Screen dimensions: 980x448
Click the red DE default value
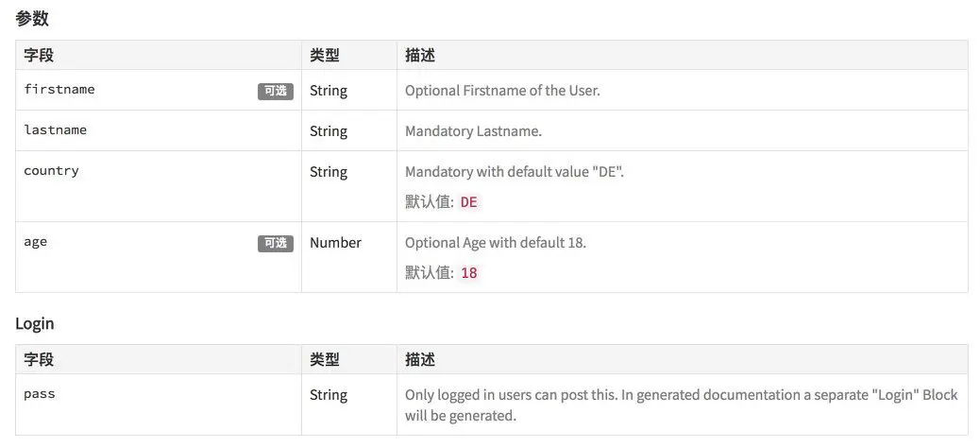[468, 202]
